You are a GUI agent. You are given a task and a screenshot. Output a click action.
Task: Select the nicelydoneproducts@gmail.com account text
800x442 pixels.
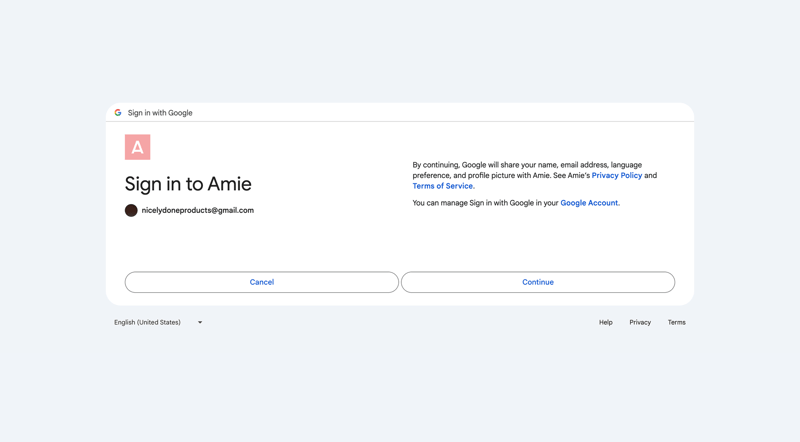197,210
